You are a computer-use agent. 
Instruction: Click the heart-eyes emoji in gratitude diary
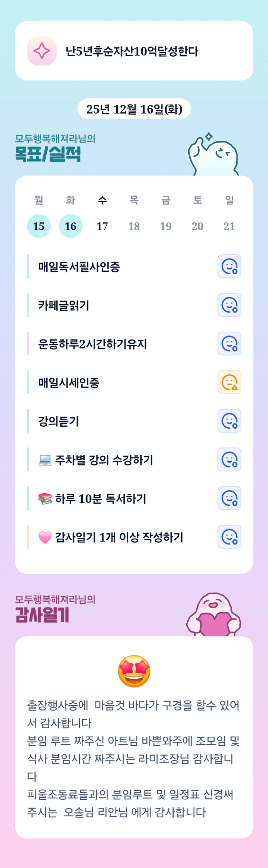(134, 671)
